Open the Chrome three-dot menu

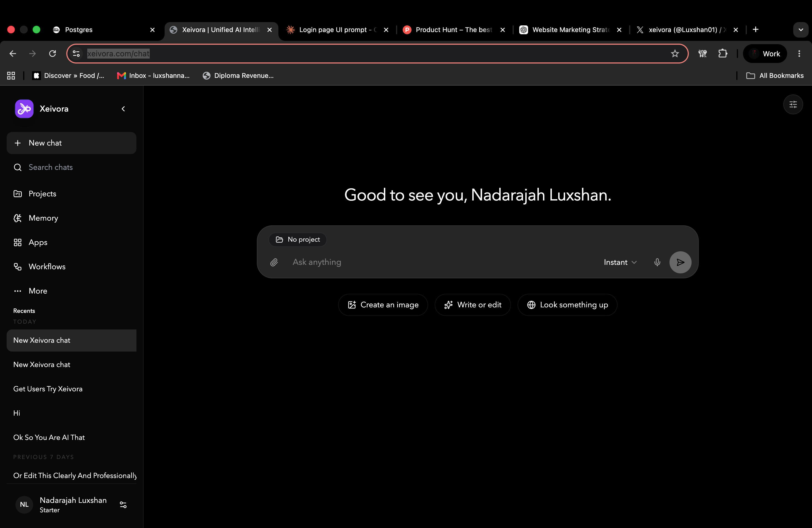coord(799,54)
